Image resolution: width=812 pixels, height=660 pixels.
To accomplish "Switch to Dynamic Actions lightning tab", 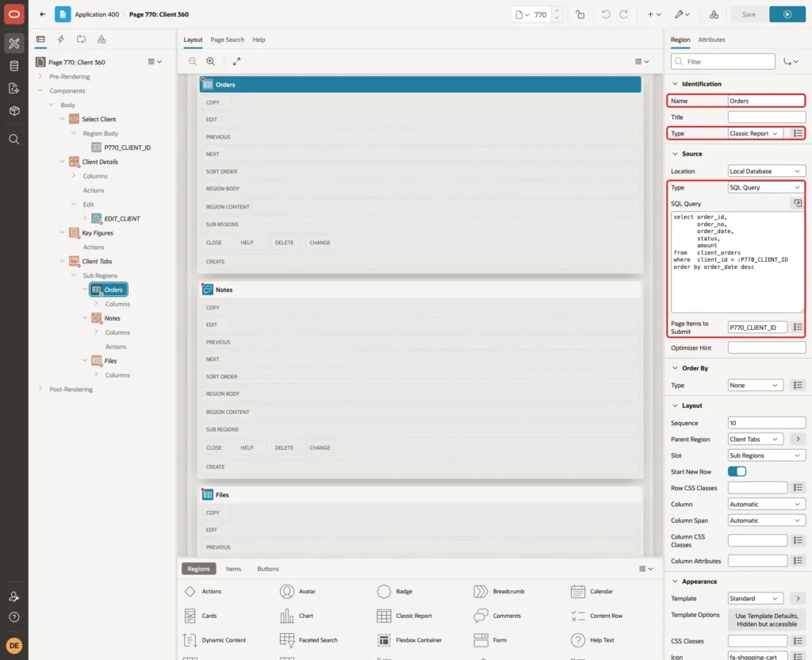I will pos(60,40).
